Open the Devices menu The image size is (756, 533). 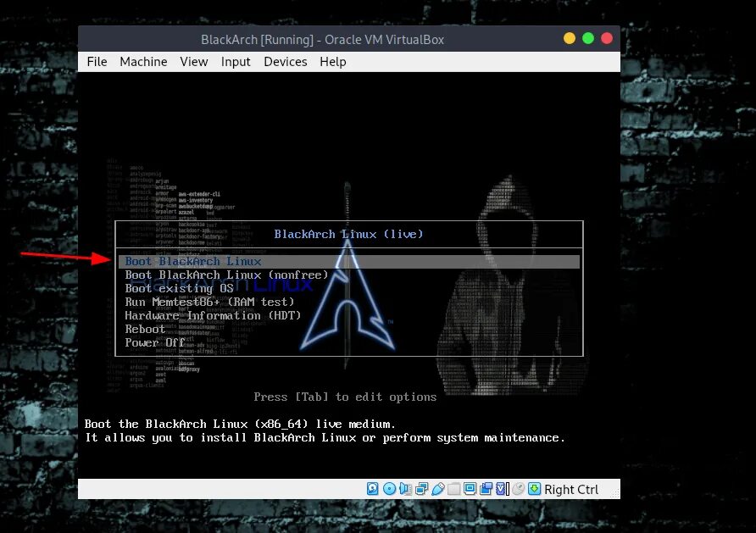pyautogui.click(x=285, y=61)
